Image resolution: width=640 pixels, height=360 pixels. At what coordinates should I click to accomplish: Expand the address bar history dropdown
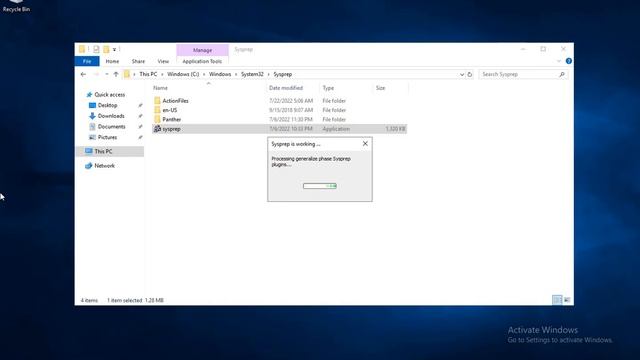462,74
